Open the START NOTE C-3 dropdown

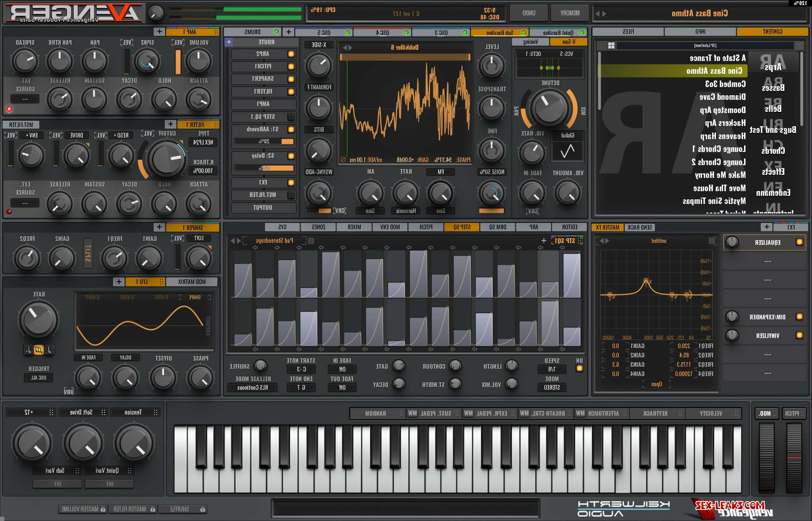coord(301,369)
